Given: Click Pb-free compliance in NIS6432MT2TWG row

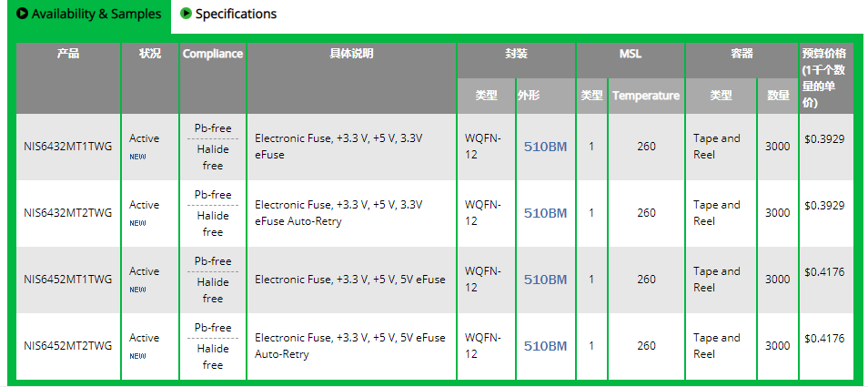Looking at the screenshot, I should pyautogui.click(x=213, y=194).
